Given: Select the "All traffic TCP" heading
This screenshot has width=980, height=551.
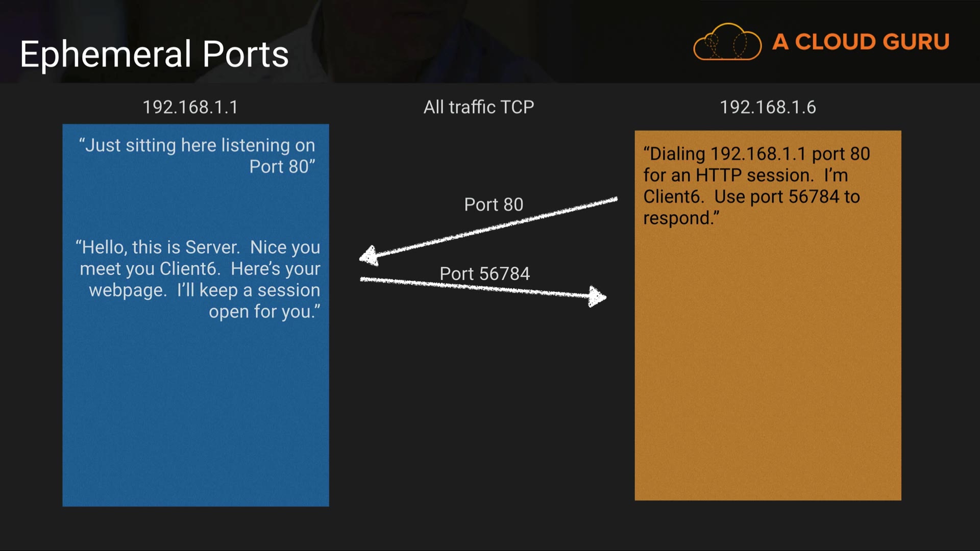Looking at the screenshot, I should click(479, 107).
